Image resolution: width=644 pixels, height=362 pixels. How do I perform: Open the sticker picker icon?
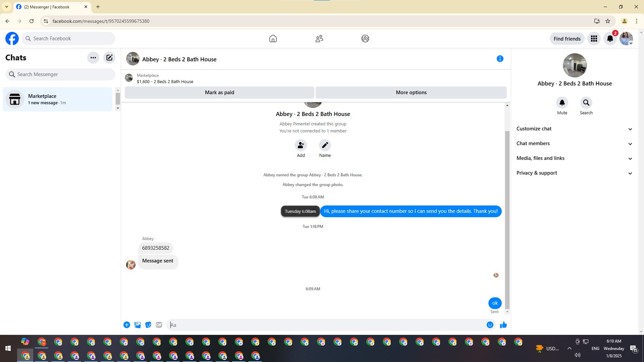(148, 325)
